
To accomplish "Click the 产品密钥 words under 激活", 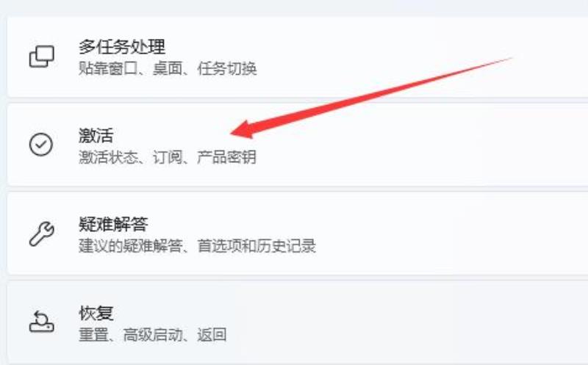I will [x=227, y=157].
